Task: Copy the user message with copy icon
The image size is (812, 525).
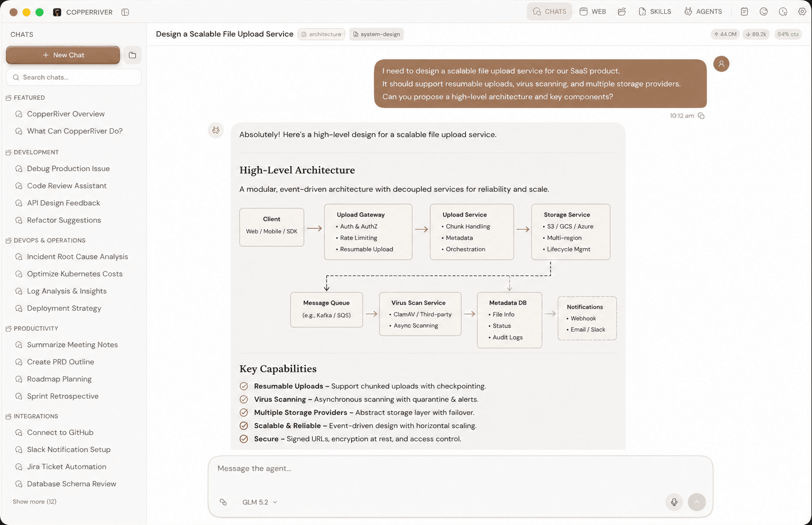Action: coord(701,116)
